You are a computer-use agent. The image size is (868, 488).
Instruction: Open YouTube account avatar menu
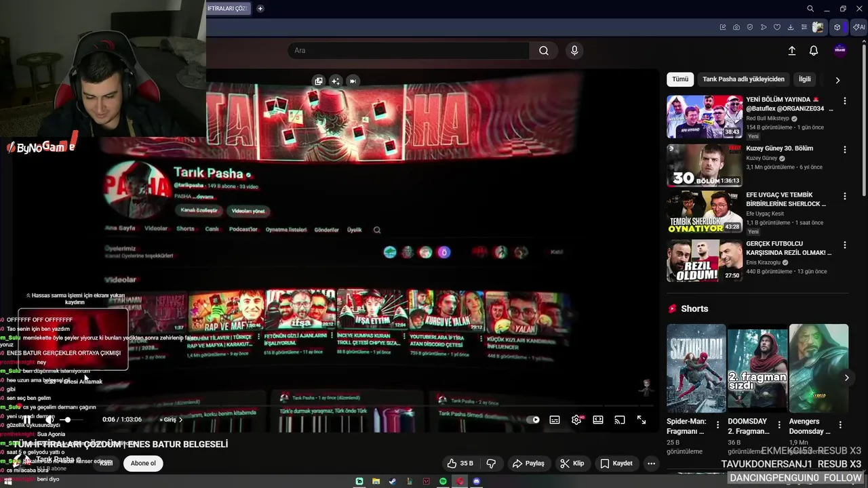pos(840,50)
